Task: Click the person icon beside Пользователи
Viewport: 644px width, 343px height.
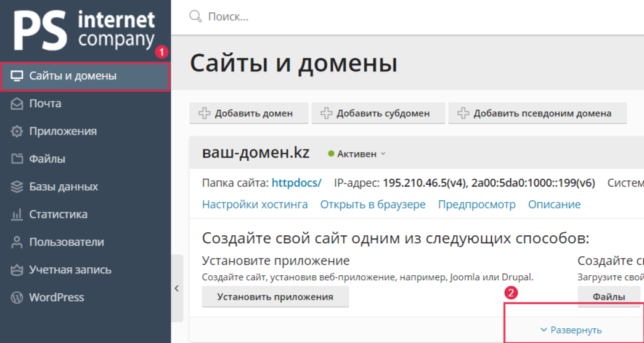Action: tap(17, 242)
